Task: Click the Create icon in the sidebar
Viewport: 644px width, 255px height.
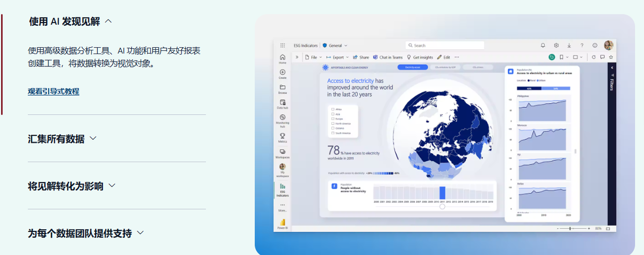Action: (x=282, y=73)
